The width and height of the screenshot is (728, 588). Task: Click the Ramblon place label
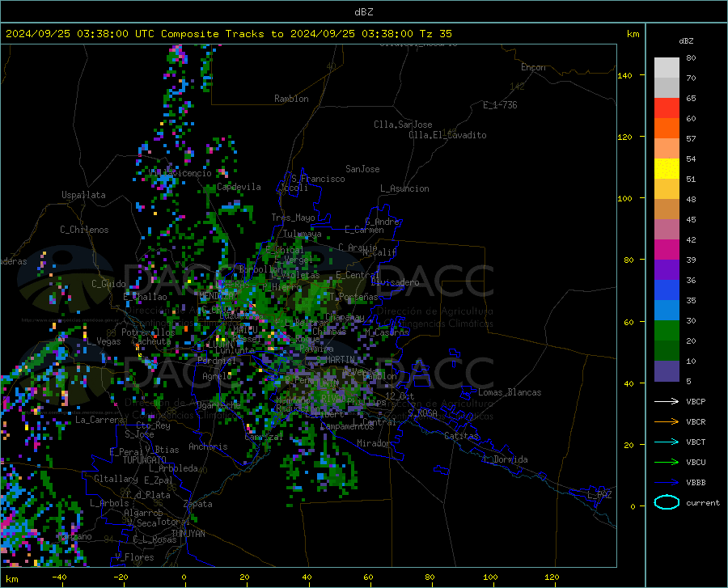coord(291,99)
